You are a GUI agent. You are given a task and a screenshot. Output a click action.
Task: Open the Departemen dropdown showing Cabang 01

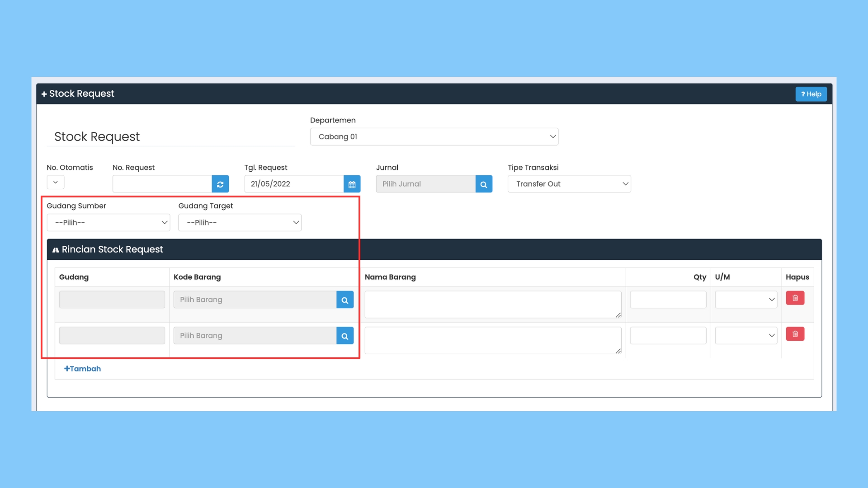click(434, 136)
